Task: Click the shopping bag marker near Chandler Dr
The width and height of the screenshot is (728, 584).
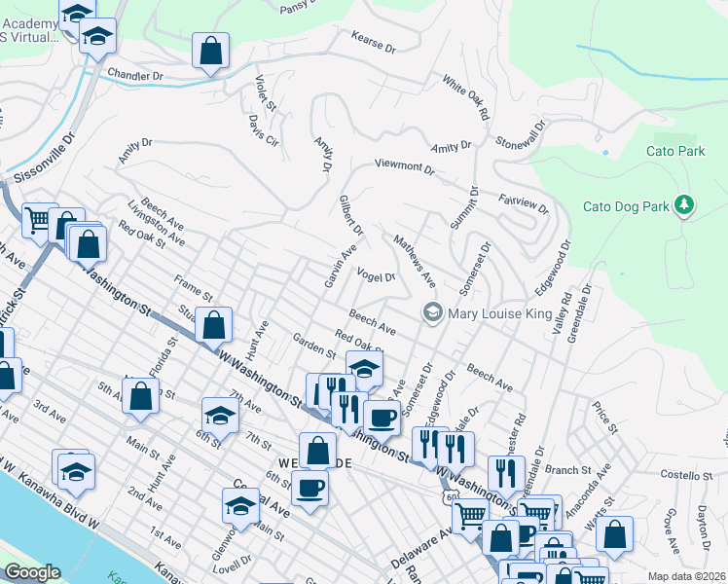Action: click(210, 53)
